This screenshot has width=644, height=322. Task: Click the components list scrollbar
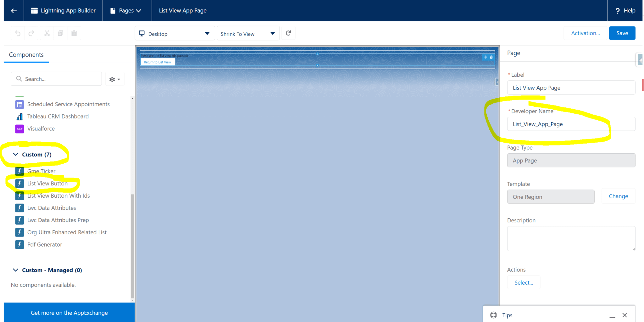point(132,247)
